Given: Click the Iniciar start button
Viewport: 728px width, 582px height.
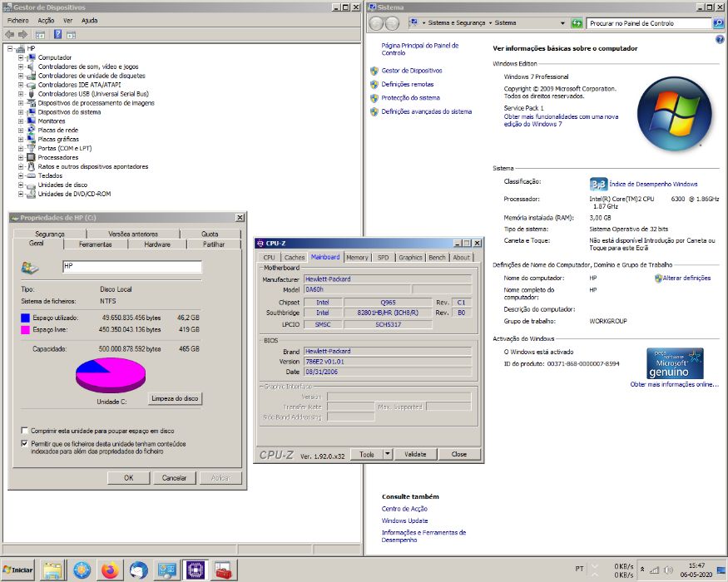Looking at the screenshot, I should (17, 570).
